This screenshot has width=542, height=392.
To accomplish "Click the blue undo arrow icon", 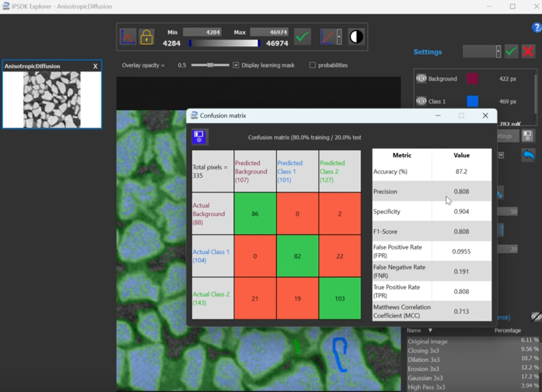I will tap(528, 153).
